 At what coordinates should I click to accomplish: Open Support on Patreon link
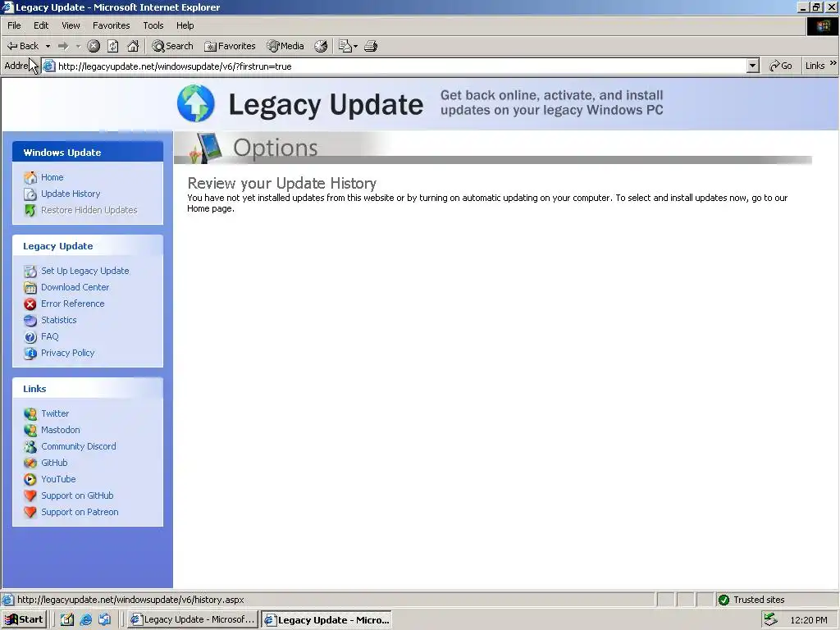(80, 512)
